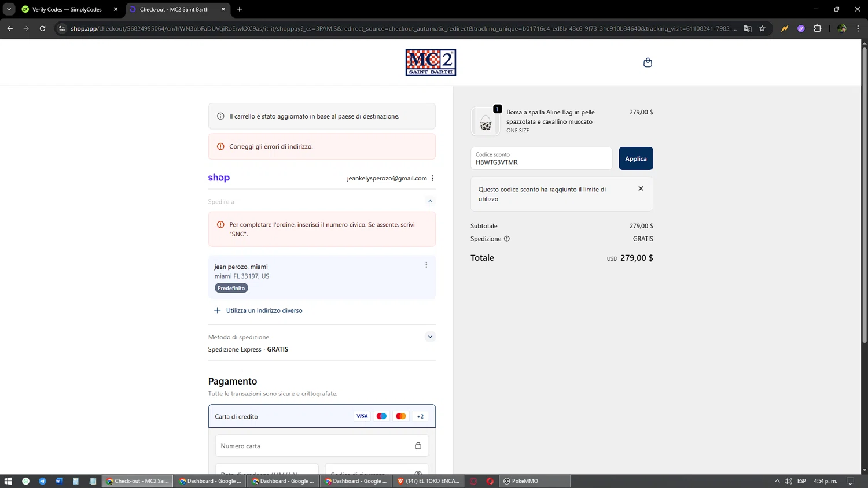Click the Predefinito badge
The width and height of the screenshot is (868, 488).
click(231, 288)
